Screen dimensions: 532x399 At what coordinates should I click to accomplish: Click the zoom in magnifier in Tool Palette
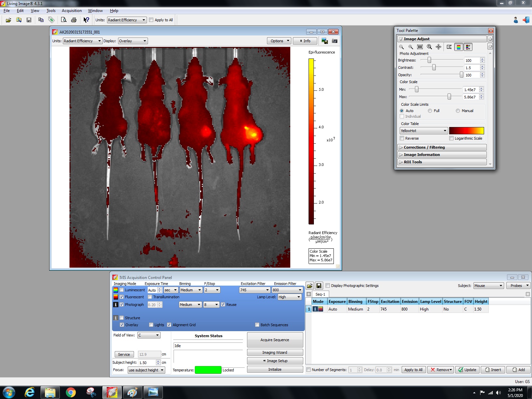(411, 47)
